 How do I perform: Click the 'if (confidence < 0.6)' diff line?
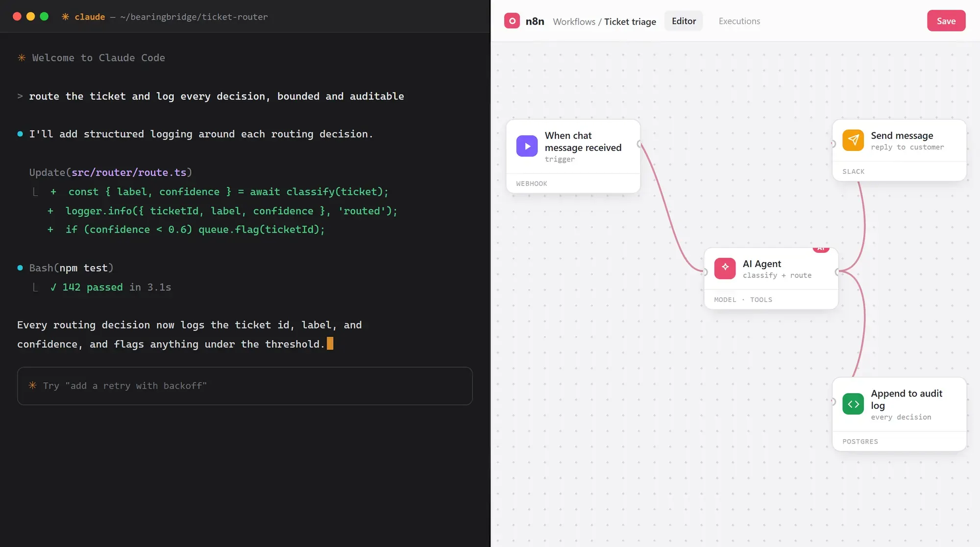point(186,229)
